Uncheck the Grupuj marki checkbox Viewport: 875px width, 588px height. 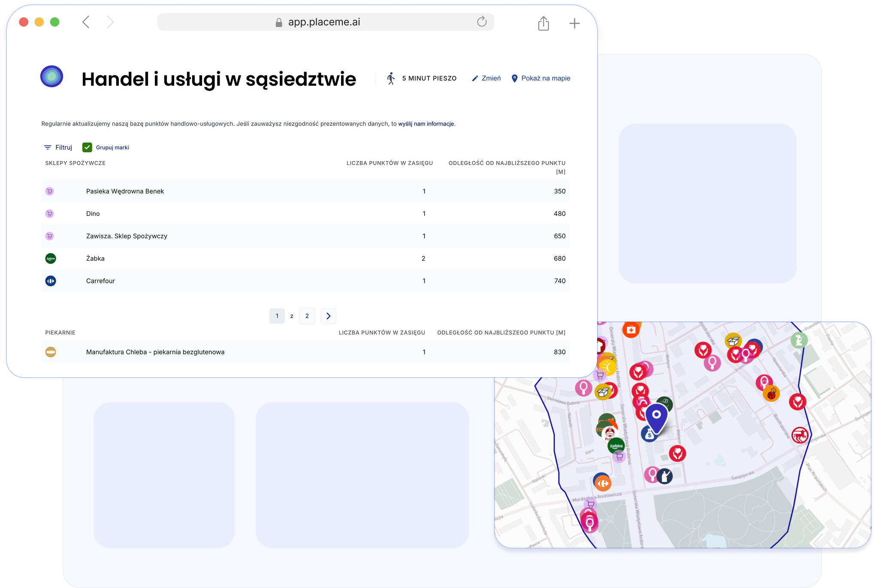87,147
